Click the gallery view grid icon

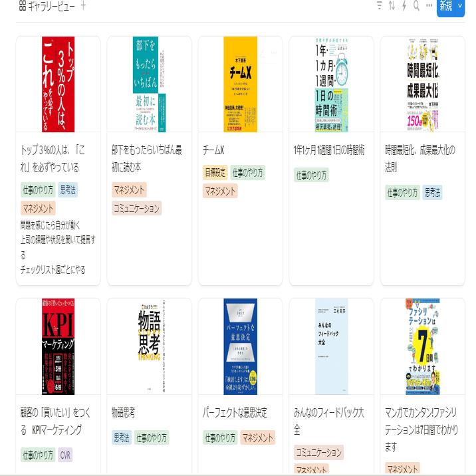pyautogui.click(x=23, y=5)
